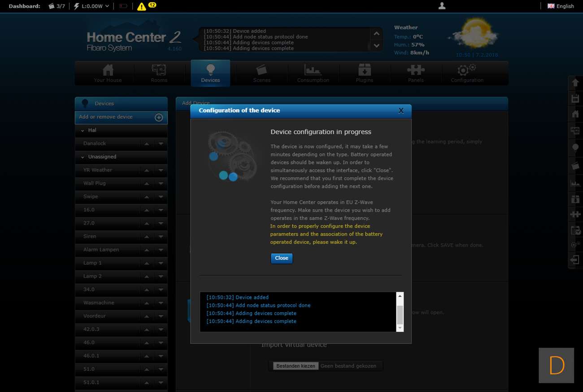Switch to the Configuration tab
The image size is (583, 392).
pos(467,73)
